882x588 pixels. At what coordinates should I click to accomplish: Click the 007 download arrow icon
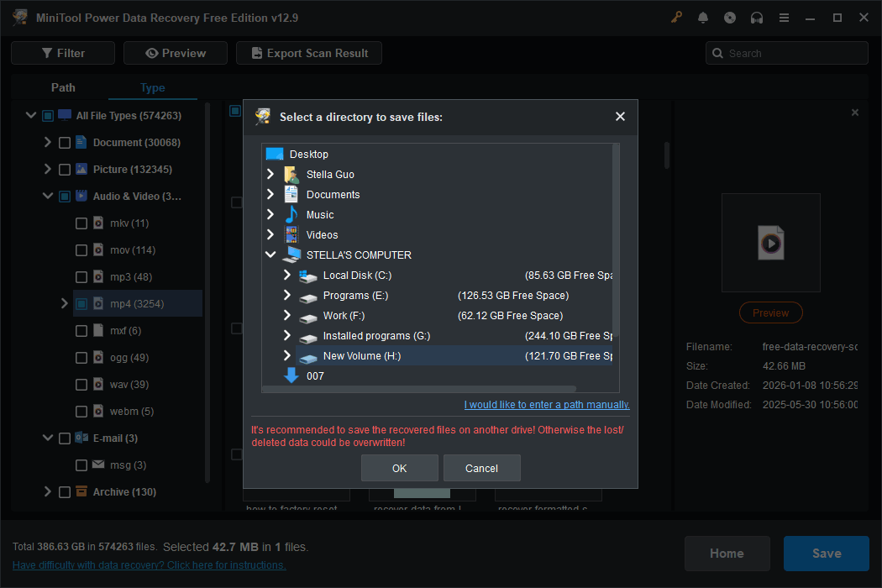click(291, 375)
